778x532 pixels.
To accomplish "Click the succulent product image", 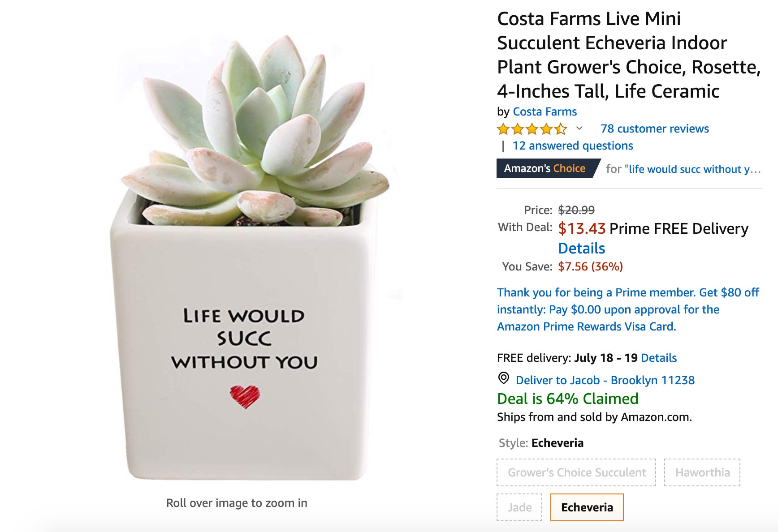I will tap(251, 251).
